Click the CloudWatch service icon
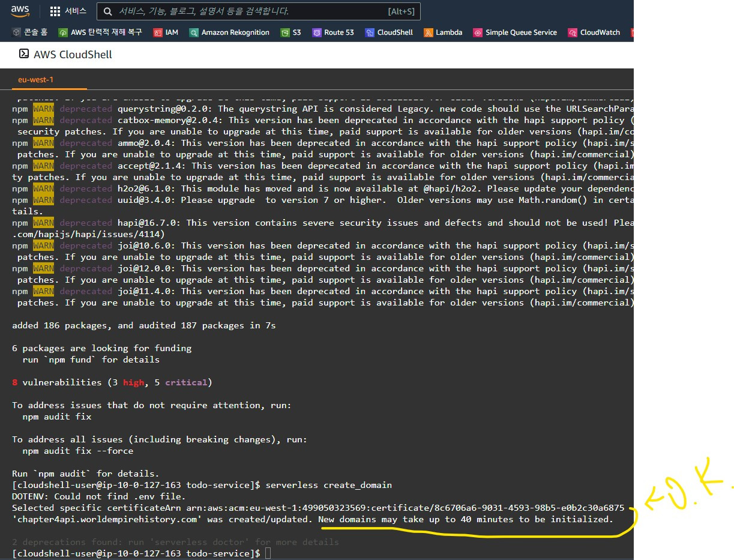 (573, 32)
